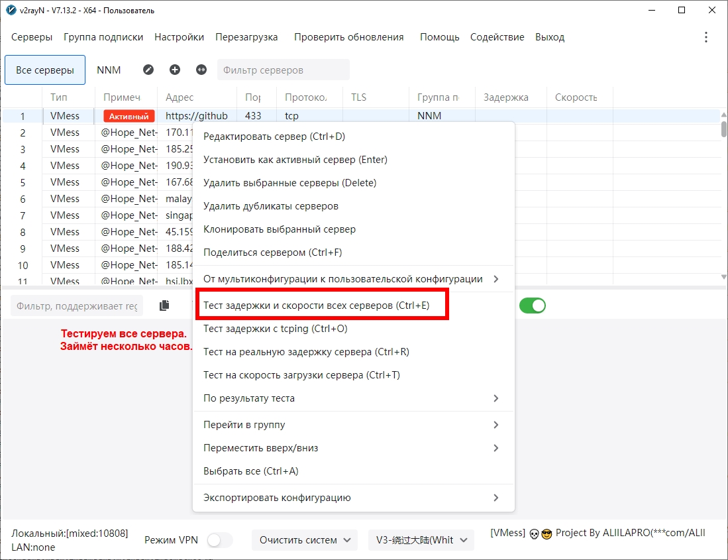The width and height of the screenshot is (728, 560).
Task: Click the pencil edit subscription icon
Action: pos(148,70)
